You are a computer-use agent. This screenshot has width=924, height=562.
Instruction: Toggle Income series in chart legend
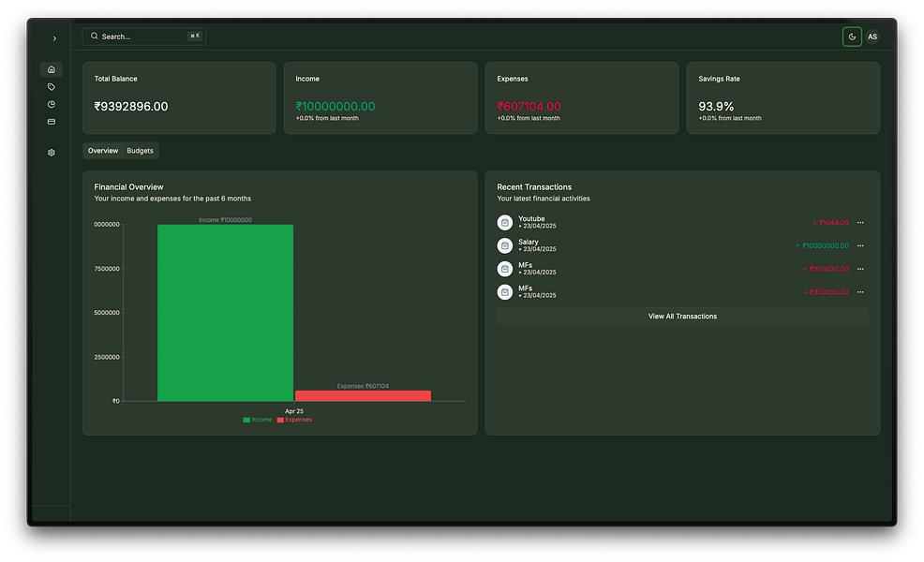pos(258,420)
